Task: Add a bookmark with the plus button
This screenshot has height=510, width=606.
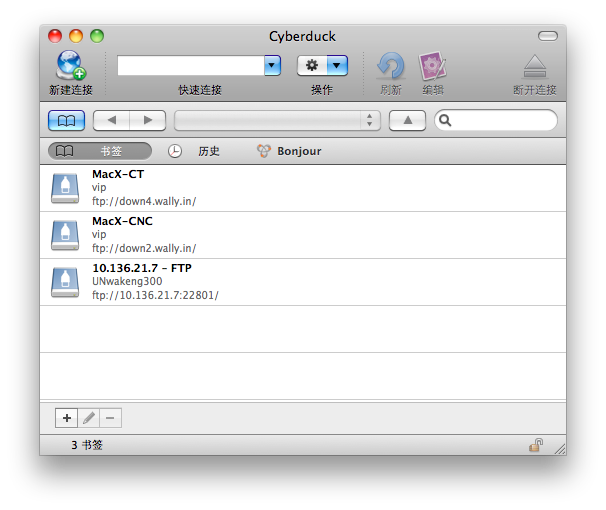Action: click(x=66, y=418)
